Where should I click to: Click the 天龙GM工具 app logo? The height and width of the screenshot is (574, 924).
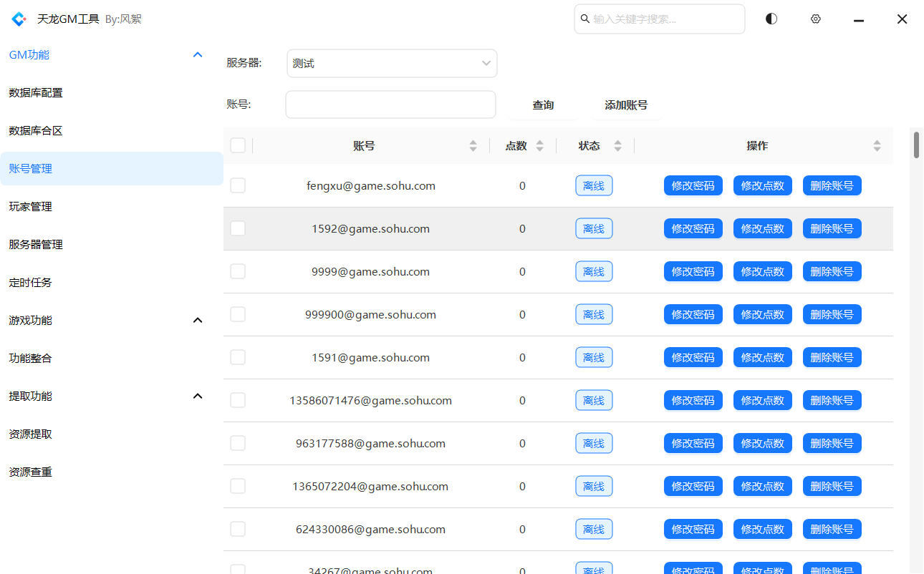tap(19, 19)
